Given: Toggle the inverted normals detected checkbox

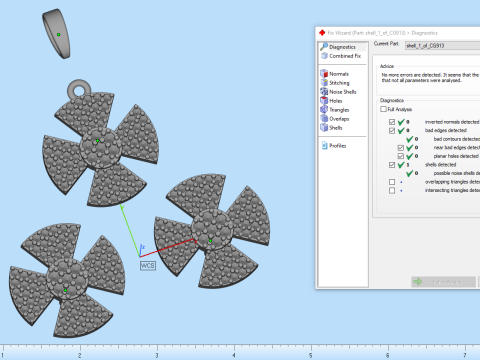Looking at the screenshot, I should point(392,122).
